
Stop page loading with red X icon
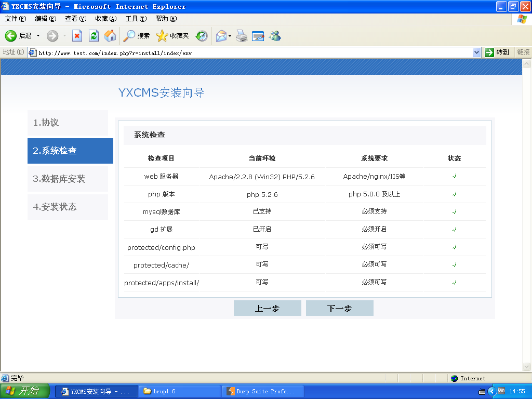[77, 36]
